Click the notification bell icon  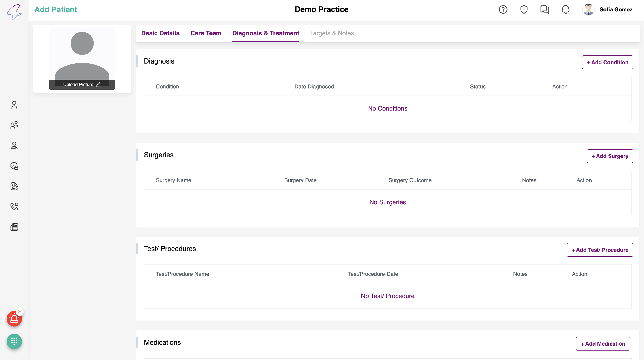(565, 9)
